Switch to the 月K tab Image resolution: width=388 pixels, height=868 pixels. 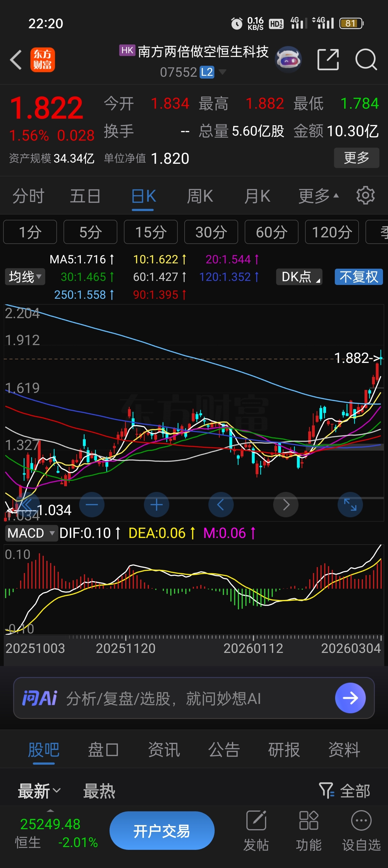(257, 196)
